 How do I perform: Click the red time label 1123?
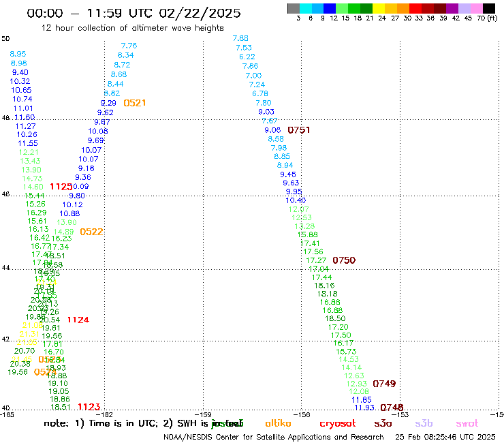click(89, 407)
